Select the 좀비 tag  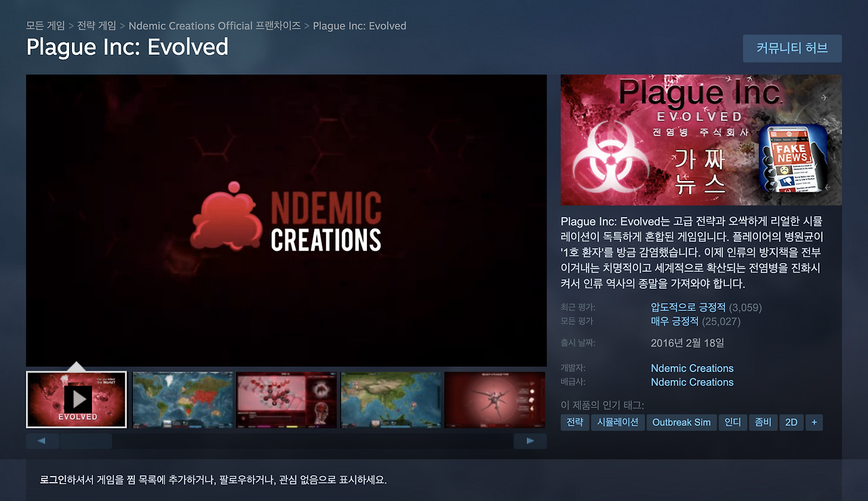(763, 422)
